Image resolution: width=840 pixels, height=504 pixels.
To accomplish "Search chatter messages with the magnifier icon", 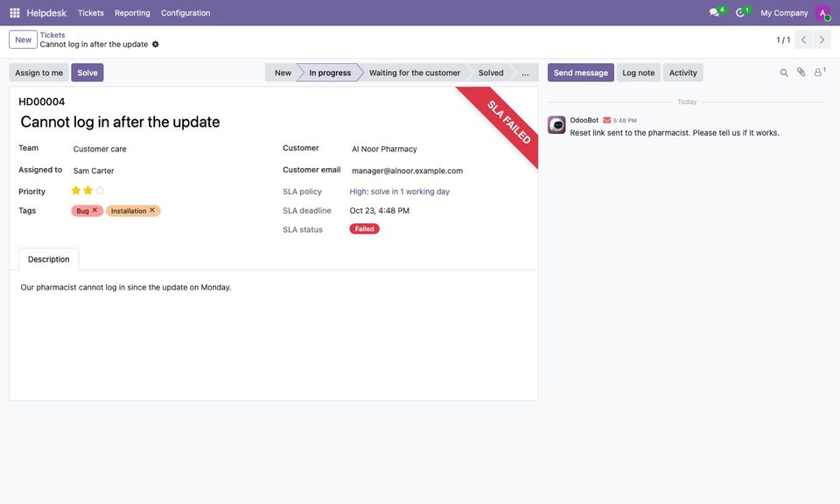I will (x=784, y=73).
